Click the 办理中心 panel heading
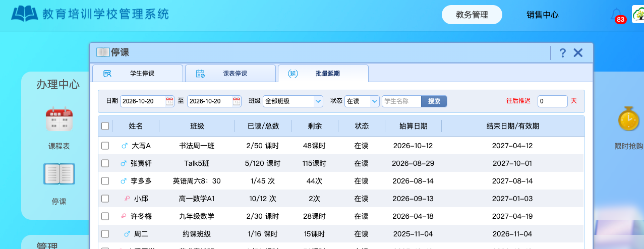 (58, 84)
